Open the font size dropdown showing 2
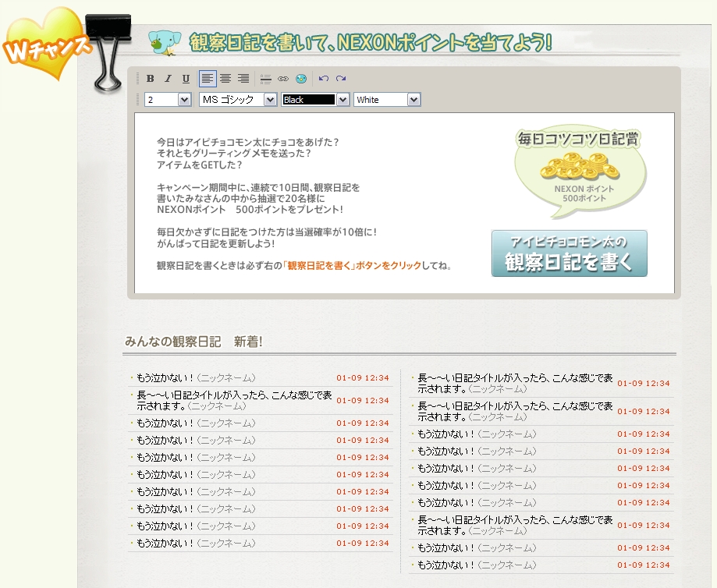This screenshot has height=588, width=717. tap(168, 100)
